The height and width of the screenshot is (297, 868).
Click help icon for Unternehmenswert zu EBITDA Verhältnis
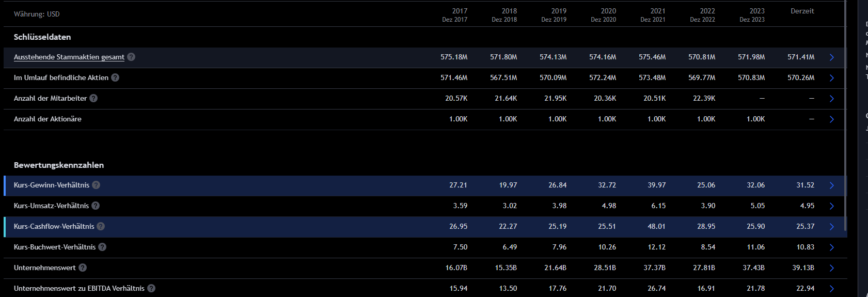[x=151, y=288]
